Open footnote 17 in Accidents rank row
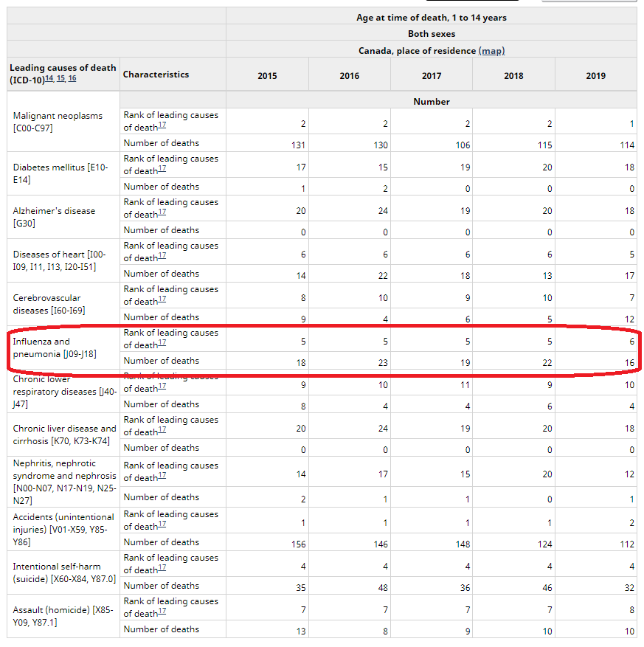644x647 pixels. pos(162,524)
